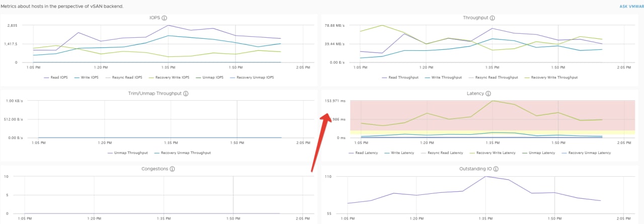Open the Outstanding IO info icon

(496, 169)
